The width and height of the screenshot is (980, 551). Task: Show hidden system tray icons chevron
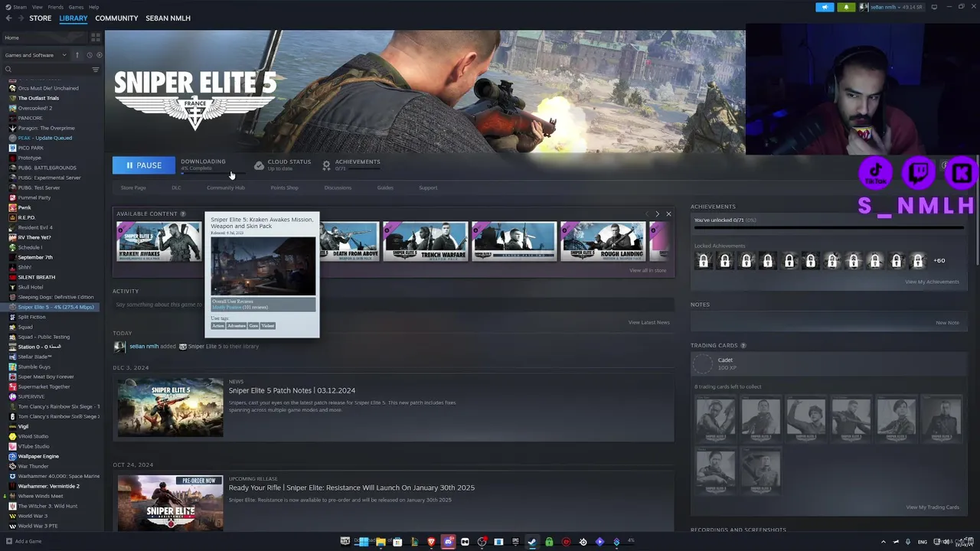(x=883, y=542)
